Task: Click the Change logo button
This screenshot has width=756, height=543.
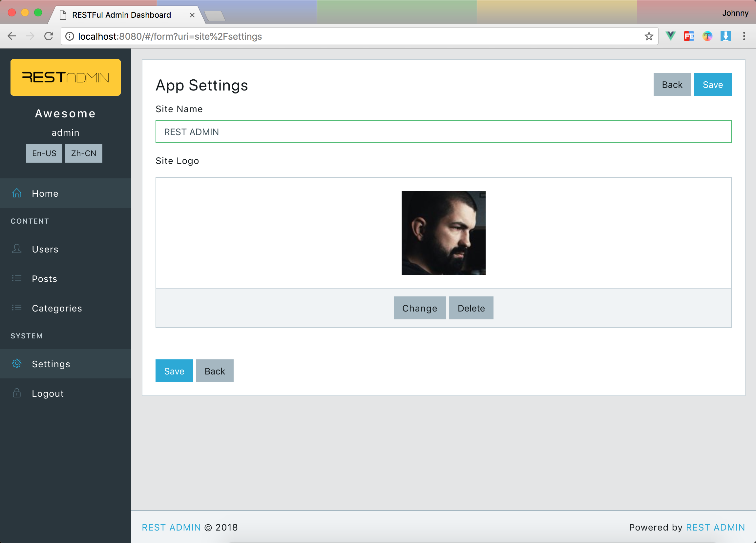Action: tap(419, 308)
